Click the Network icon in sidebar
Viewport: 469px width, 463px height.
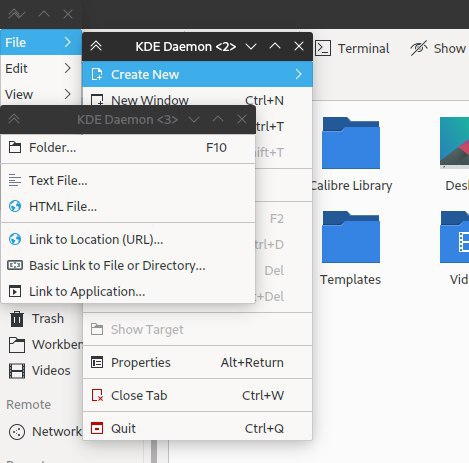(x=17, y=432)
